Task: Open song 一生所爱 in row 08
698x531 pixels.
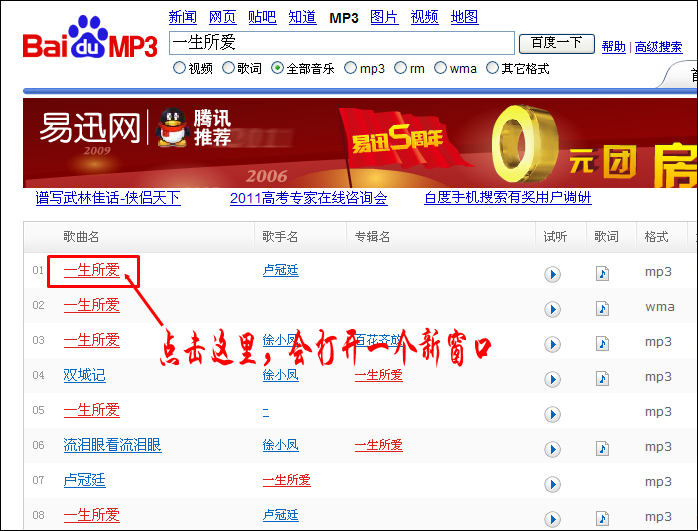Action: [x=92, y=515]
